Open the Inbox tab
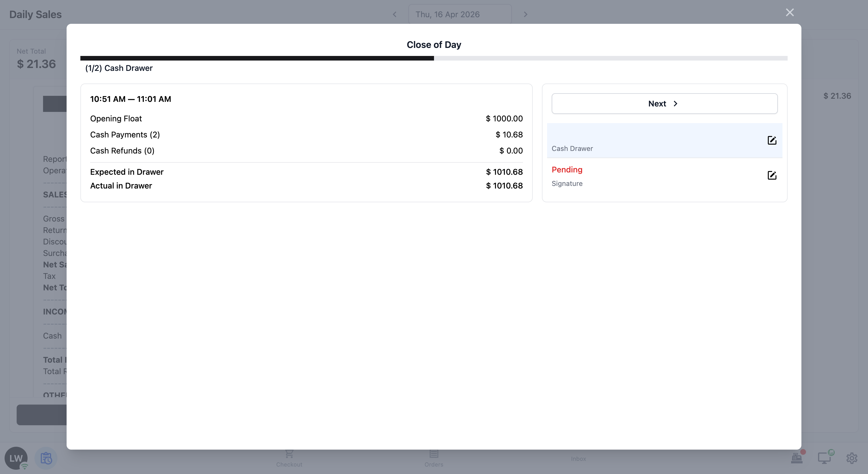The image size is (868, 474). tap(578, 458)
